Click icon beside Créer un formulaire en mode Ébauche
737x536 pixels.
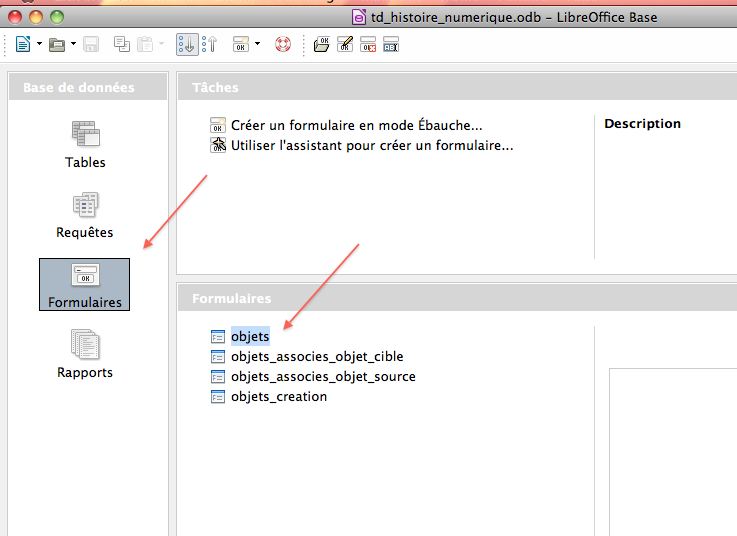(218, 126)
